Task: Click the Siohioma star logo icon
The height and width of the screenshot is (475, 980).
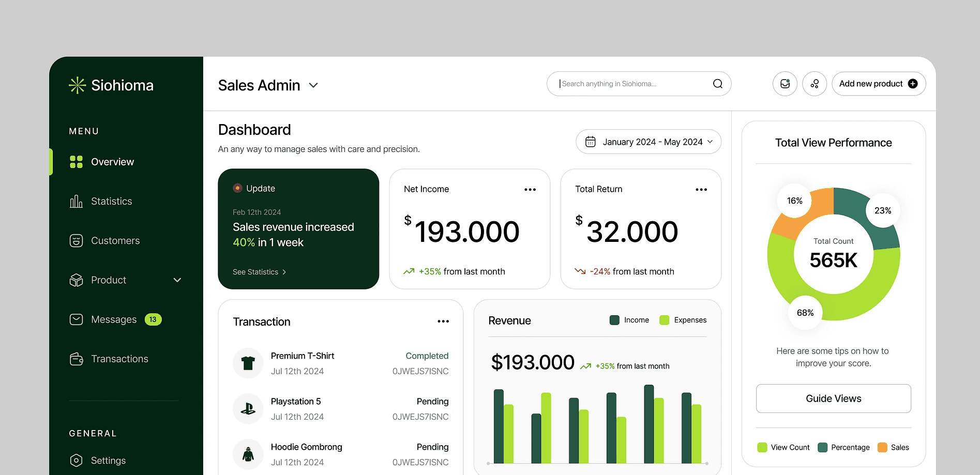Action: coord(77,85)
